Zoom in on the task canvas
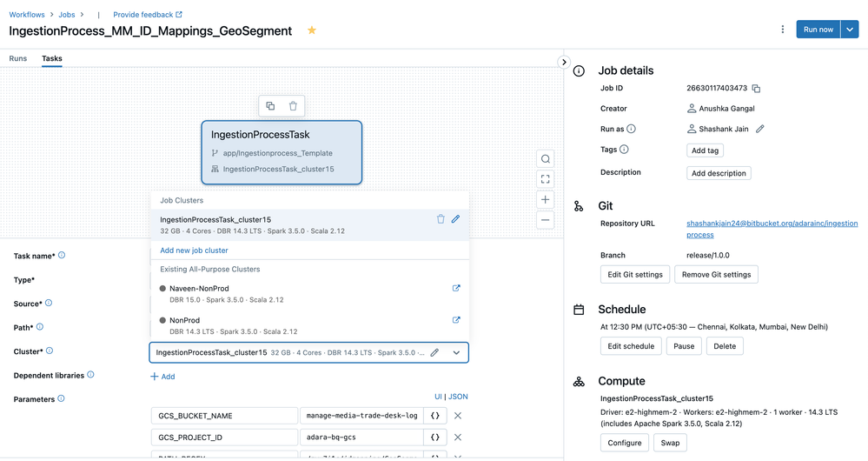 coord(545,199)
